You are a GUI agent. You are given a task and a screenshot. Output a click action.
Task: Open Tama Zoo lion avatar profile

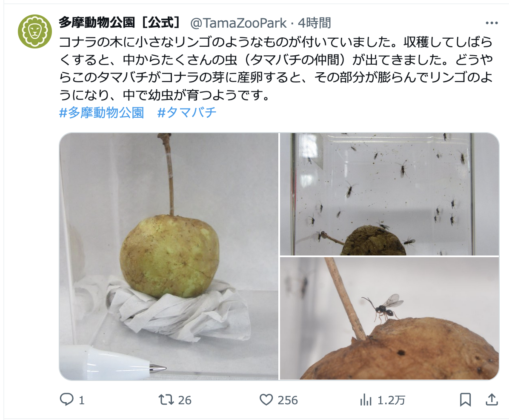[35, 31]
